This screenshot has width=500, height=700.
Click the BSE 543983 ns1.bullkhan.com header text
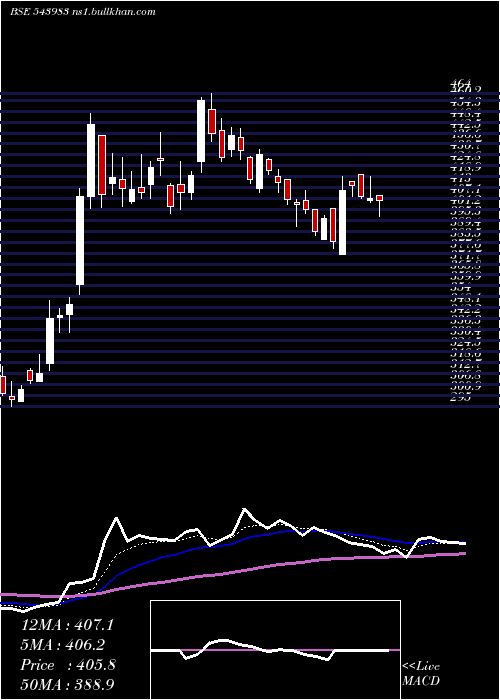[x=83, y=12]
